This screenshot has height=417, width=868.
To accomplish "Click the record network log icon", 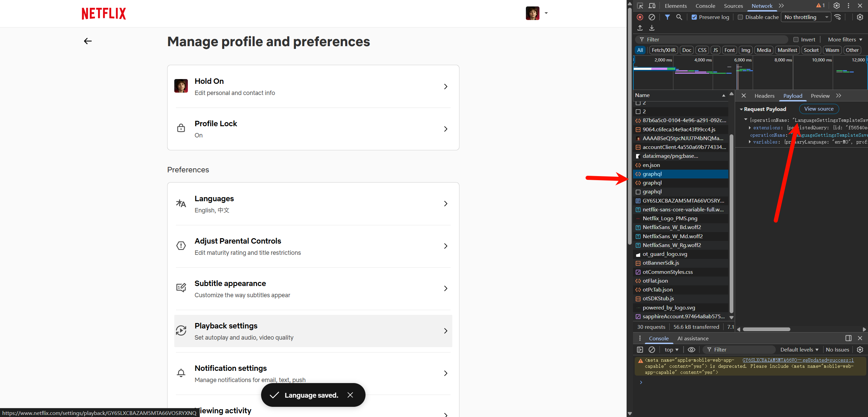I will (x=640, y=17).
